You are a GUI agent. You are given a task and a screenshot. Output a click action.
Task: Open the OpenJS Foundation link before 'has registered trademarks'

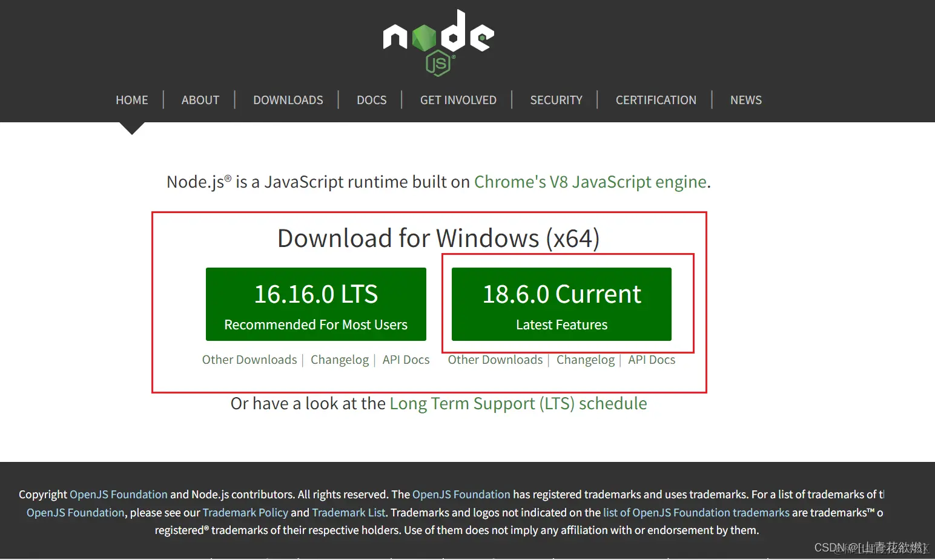[x=461, y=495]
